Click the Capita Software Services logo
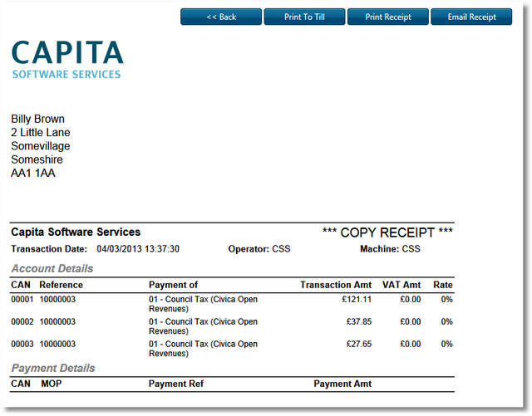The height and width of the screenshot is (416, 532). click(x=67, y=60)
